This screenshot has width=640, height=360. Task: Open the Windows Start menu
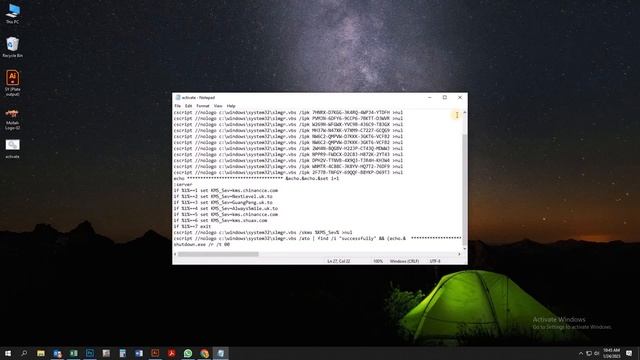8,353
